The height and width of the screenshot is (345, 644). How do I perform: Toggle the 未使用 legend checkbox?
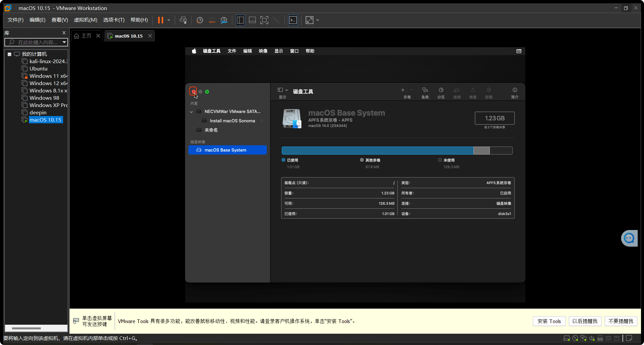(x=440, y=160)
